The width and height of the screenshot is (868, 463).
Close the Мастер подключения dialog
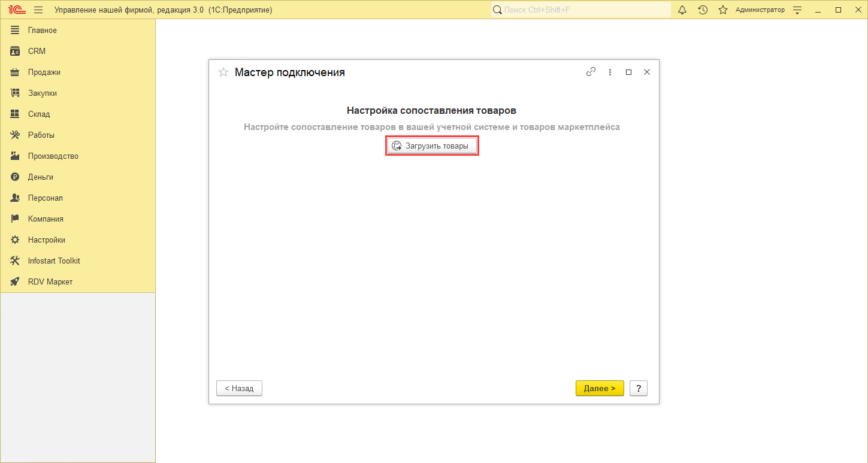[x=646, y=72]
